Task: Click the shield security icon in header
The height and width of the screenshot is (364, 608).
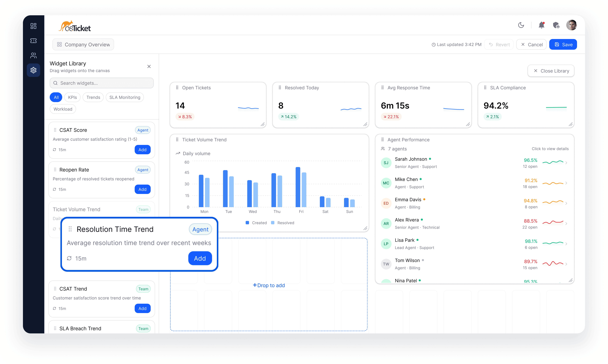Action: coord(556,25)
